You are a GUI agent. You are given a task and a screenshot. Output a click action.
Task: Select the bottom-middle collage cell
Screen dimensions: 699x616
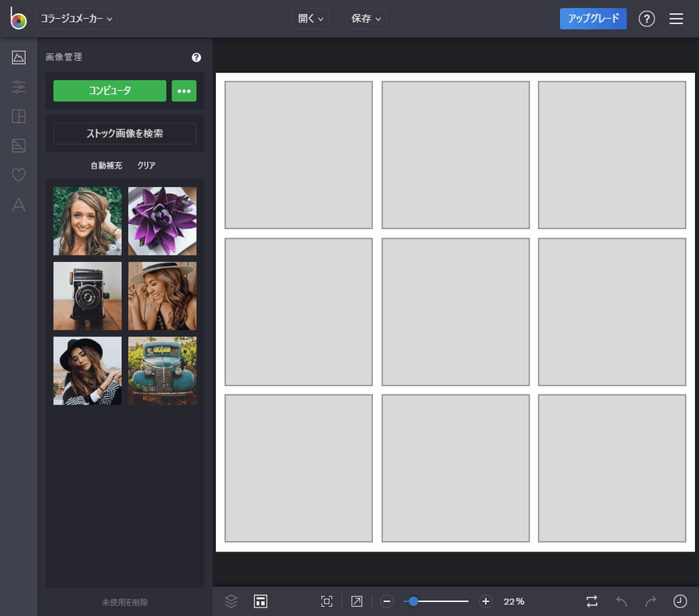[x=456, y=468]
